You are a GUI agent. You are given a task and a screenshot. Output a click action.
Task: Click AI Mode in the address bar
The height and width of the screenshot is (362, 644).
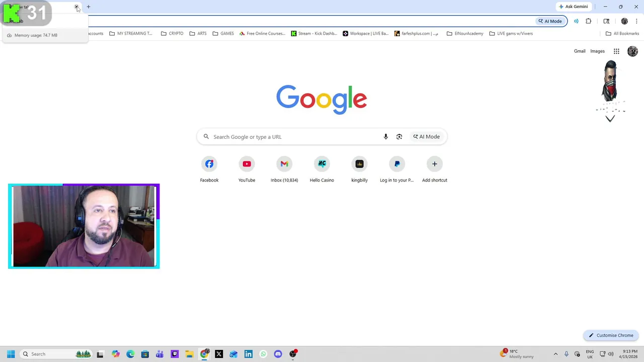click(550, 21)
